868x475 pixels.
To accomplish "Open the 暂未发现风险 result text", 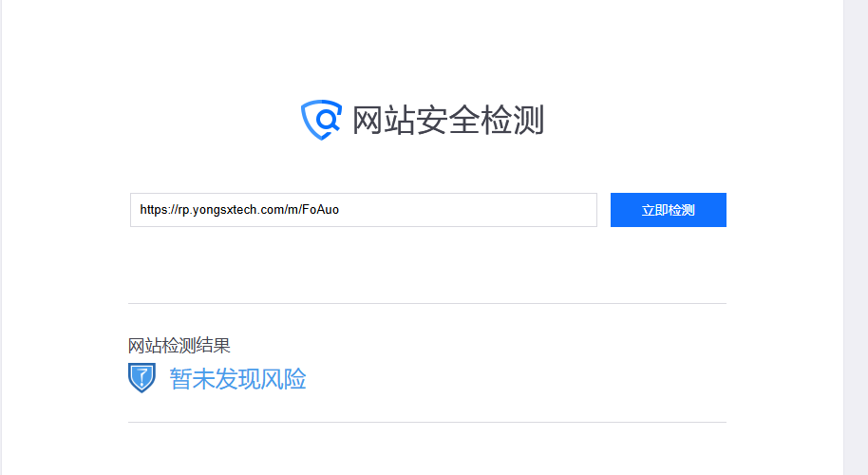I will [237, 379].
